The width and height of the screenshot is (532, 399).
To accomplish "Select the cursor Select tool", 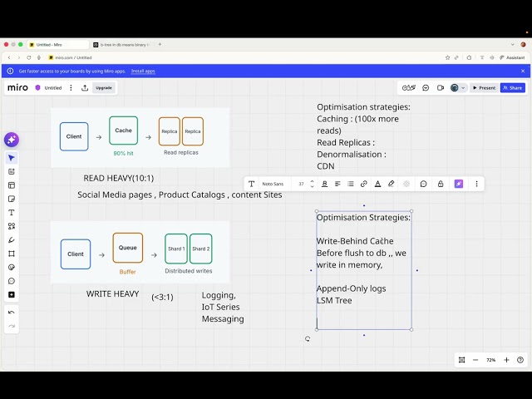I will click(12, 158).
